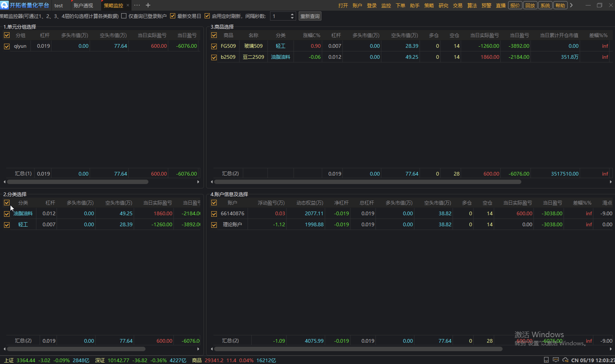Open the 账户 menu

click(357, 5)
